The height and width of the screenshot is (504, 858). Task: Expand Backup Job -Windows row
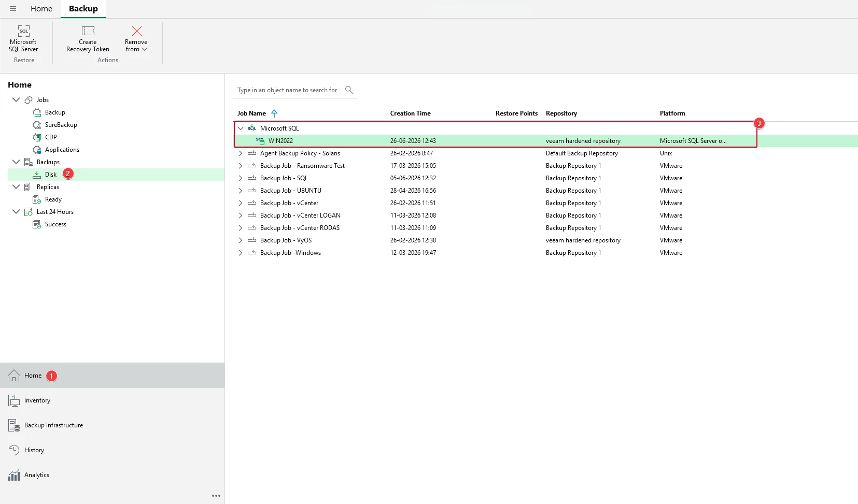[x=241, y=253]
